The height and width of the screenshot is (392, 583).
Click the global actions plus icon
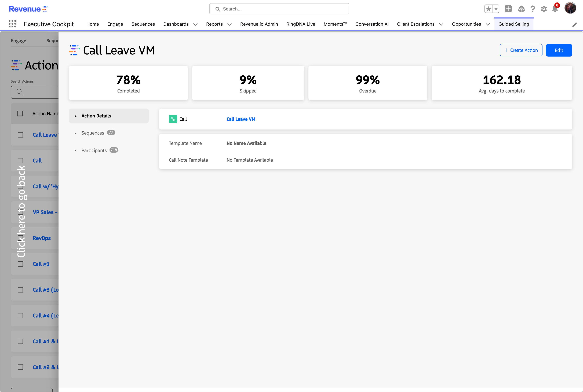click(508, 9)
